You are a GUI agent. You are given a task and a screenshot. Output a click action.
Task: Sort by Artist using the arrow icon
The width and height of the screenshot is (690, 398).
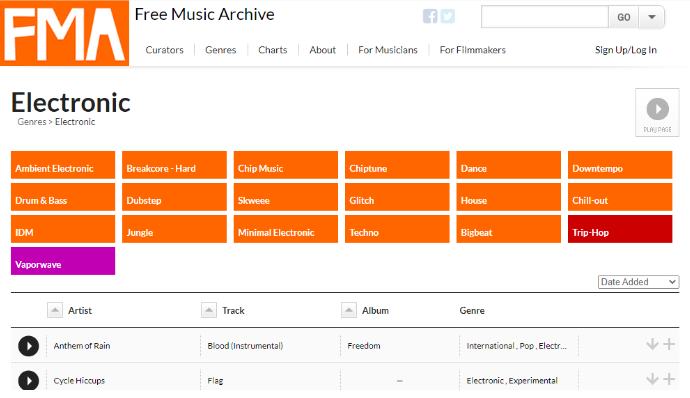[x=55, y=310]
